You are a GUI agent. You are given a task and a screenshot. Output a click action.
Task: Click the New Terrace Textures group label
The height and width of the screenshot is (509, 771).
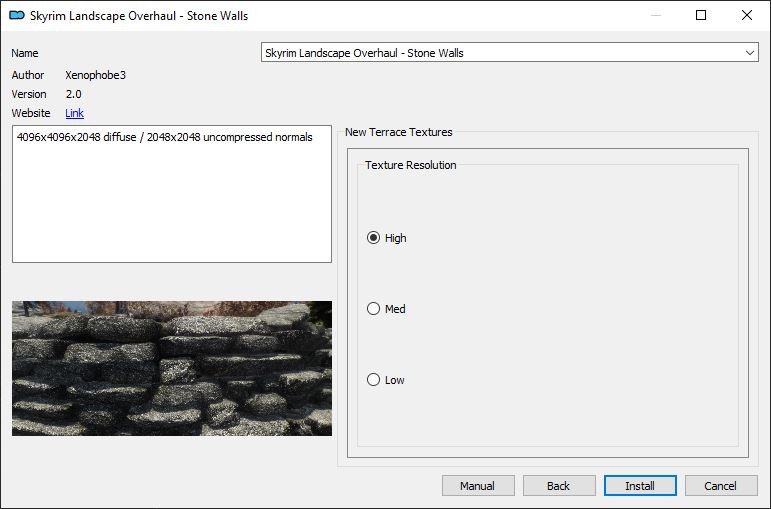(399, 132)
